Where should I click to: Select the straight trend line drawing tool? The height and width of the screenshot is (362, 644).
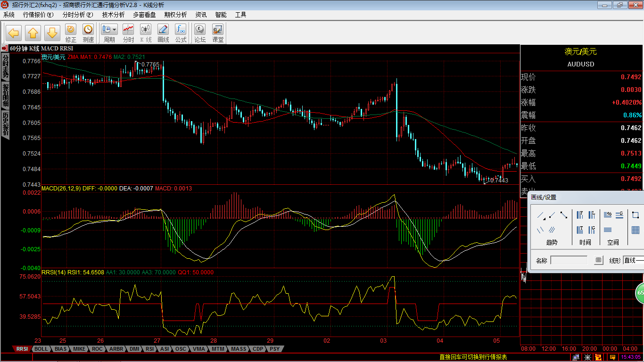click(541, 215)
